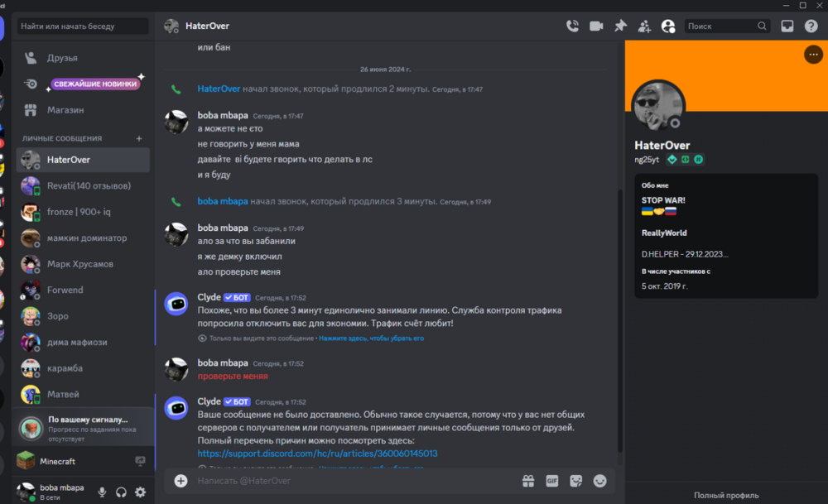This screenshot has width=828, height=504.
Task: Open the Friends tab
Action: [x=83, y=58]
